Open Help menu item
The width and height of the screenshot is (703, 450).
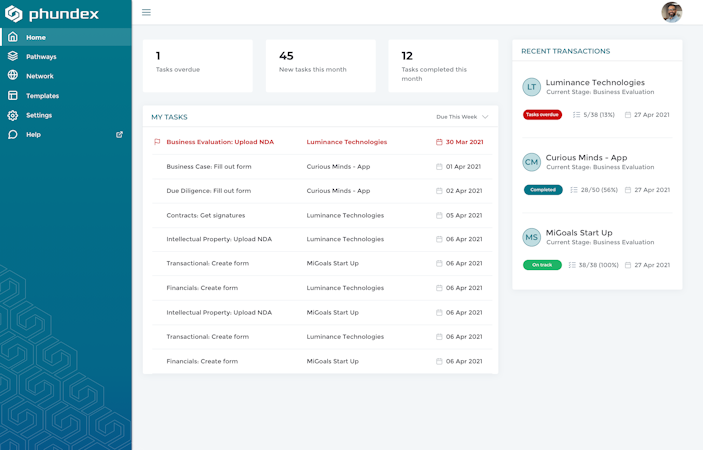pyautogui.click(x=66, y=134)
